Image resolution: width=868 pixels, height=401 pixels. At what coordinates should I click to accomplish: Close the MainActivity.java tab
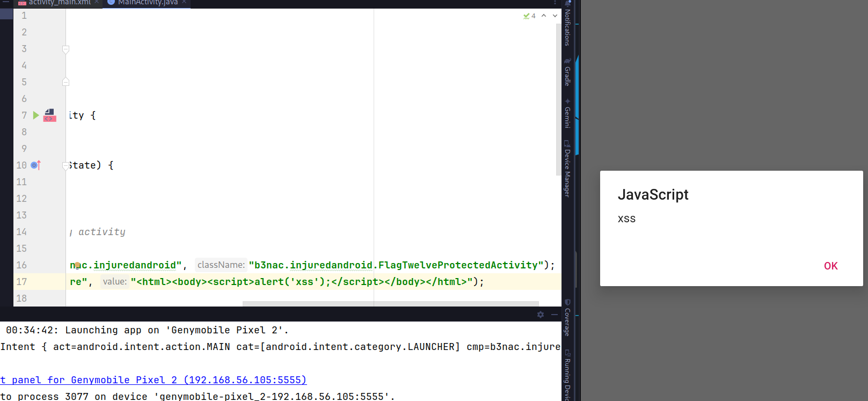tap(184, 2)
